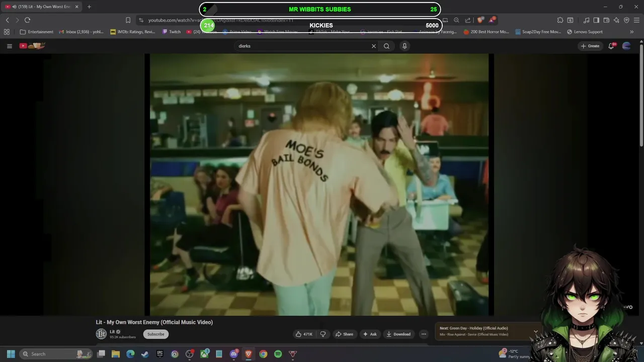Open Brave Shields lion icon

pos(480,20)
